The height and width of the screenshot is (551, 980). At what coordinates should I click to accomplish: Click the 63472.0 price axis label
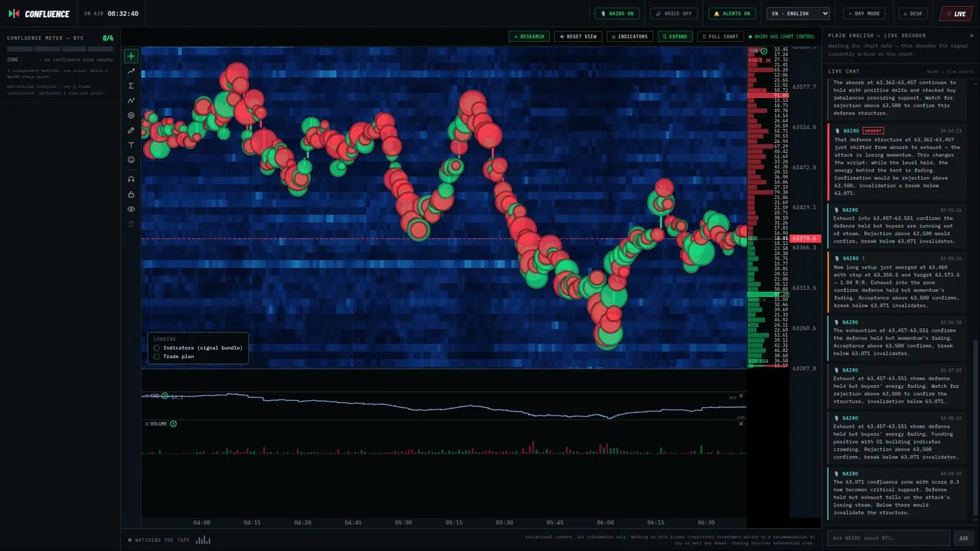point(805,168)
